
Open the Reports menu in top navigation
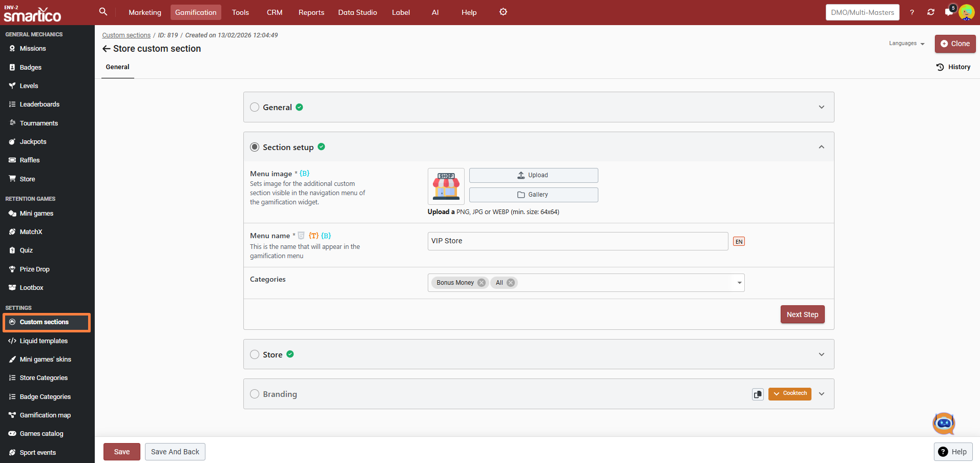click(311, 12)
